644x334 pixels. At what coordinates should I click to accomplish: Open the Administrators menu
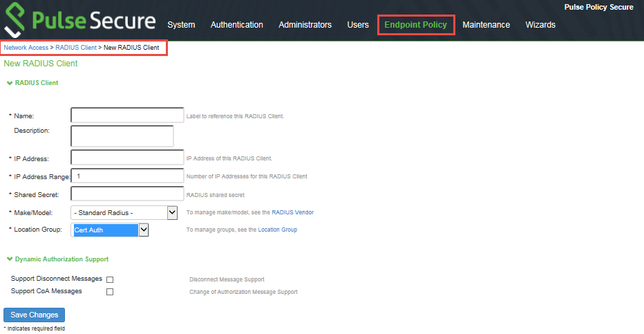coord(305,25)
